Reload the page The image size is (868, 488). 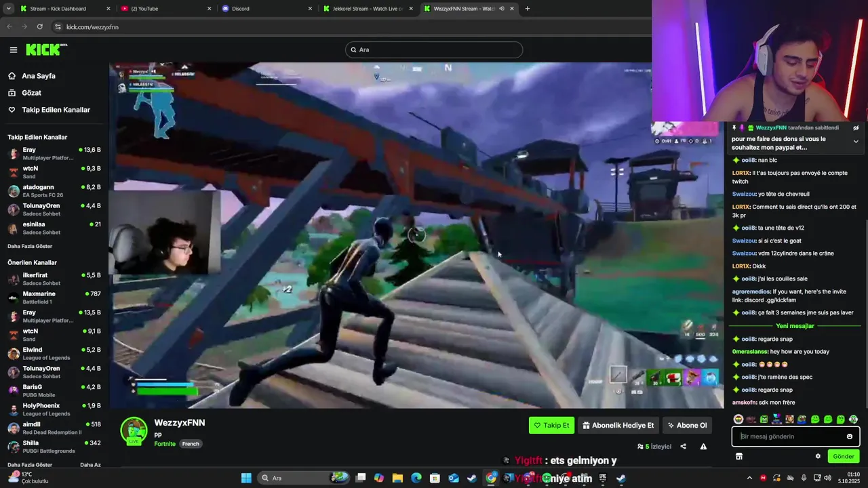[40, 26]
